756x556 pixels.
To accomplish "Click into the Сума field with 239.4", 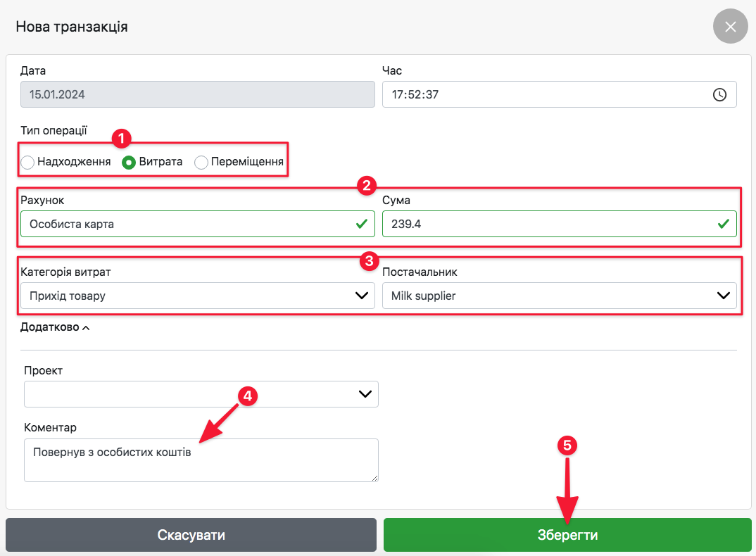I will (x=542, y=224).
